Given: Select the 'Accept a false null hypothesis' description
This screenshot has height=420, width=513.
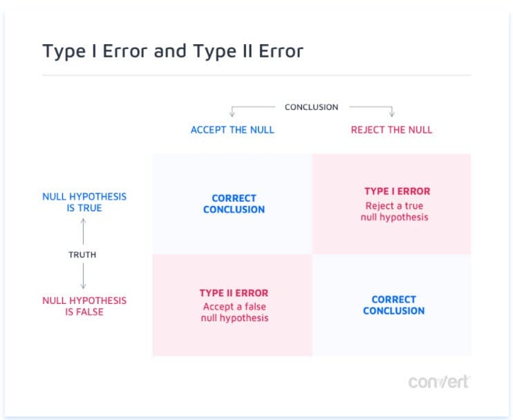Looking at the screenshot, I should [234, 312].
